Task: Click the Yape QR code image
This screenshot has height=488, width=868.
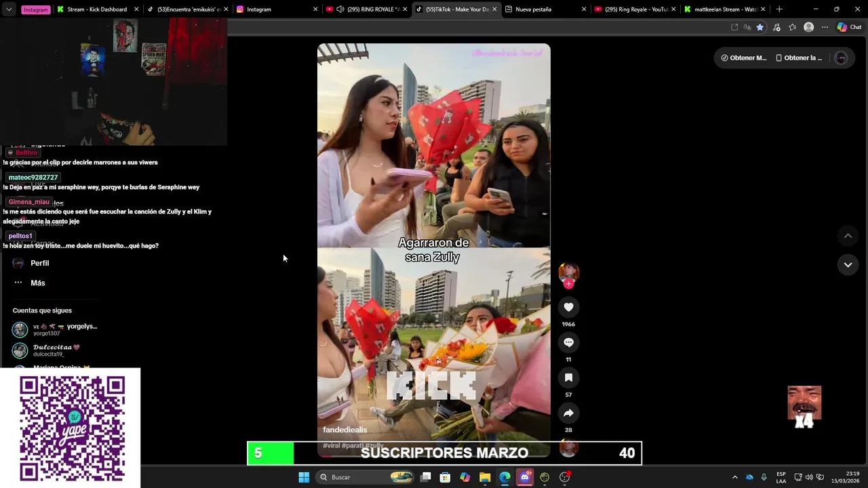Action: pos(71,428)
